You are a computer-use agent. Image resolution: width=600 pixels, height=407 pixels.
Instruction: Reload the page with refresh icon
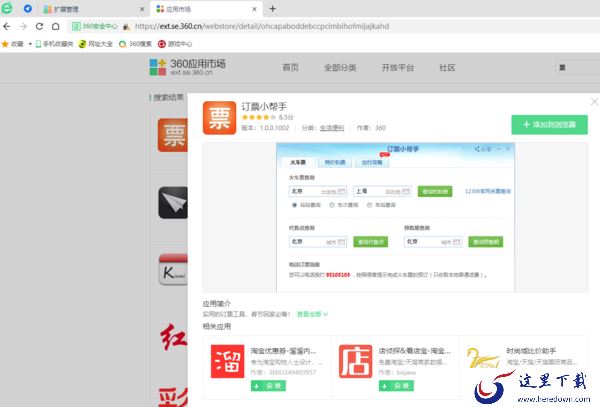(39, 26)
